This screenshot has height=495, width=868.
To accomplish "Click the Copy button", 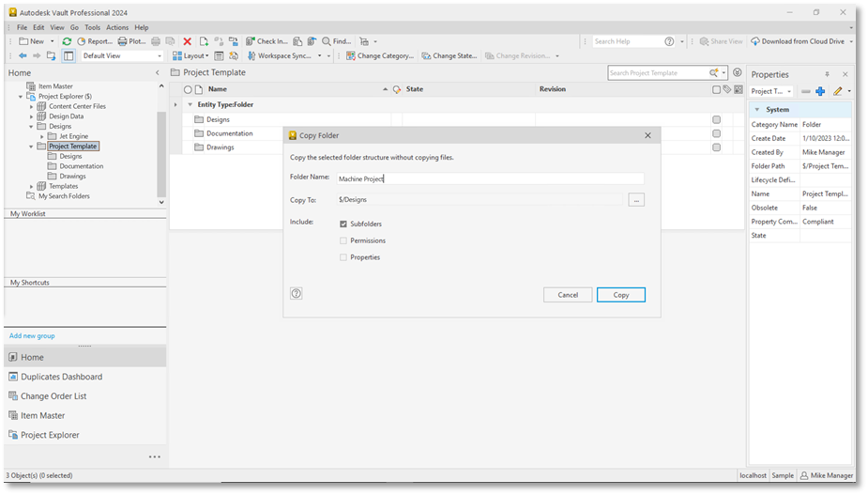I will coord(621,295).
